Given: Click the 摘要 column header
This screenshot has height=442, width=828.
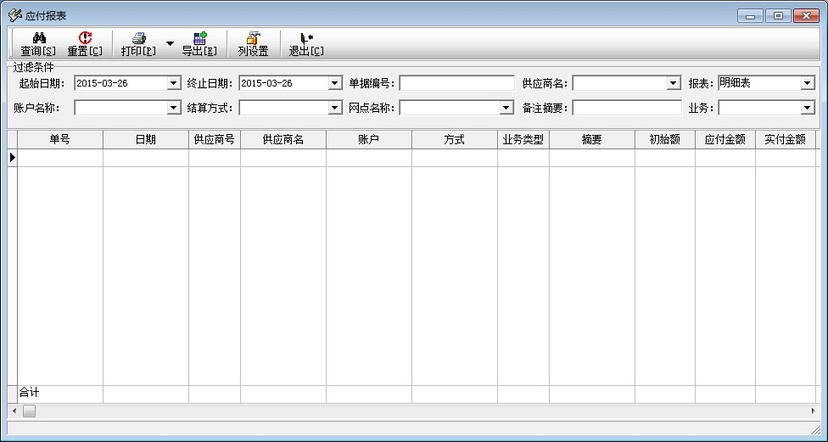Looking at the screenshot, I should [x=592, y=140].
